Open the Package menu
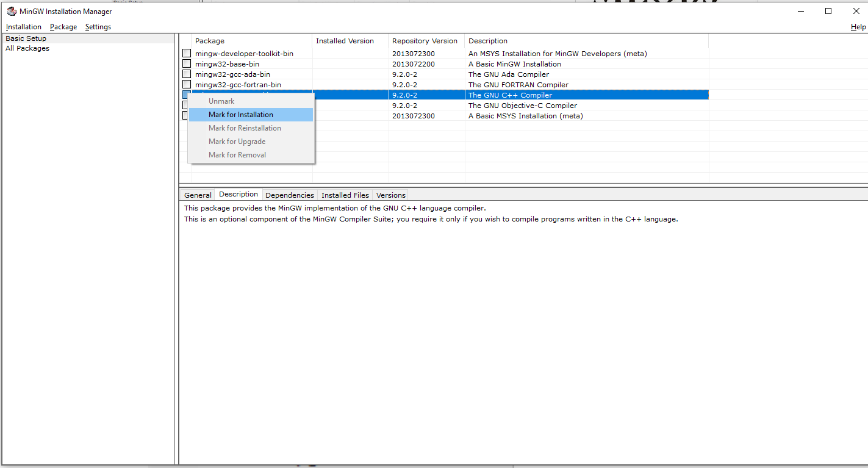Viewport: 868px width, 468px height. pos(63,27)
